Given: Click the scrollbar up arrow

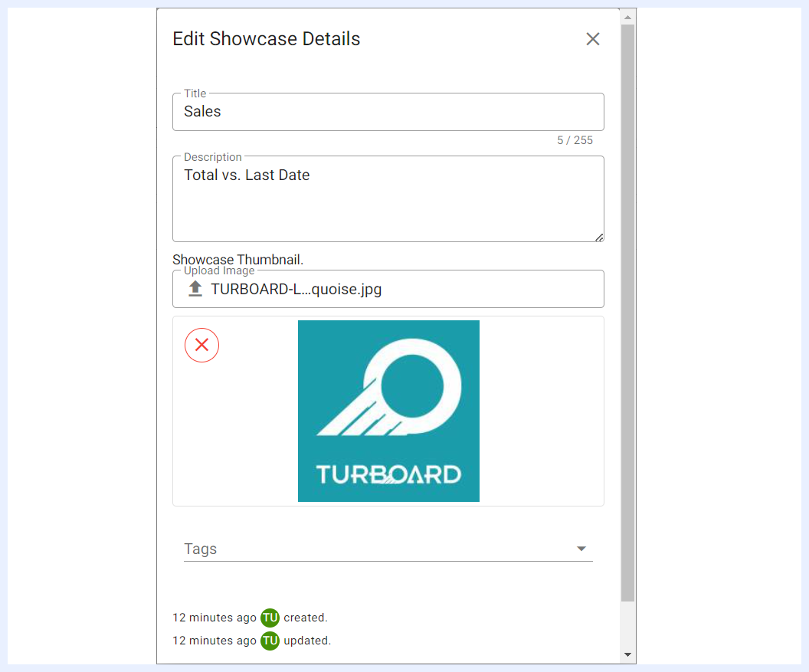Looking at the screenshot, I should coord(628,17).
